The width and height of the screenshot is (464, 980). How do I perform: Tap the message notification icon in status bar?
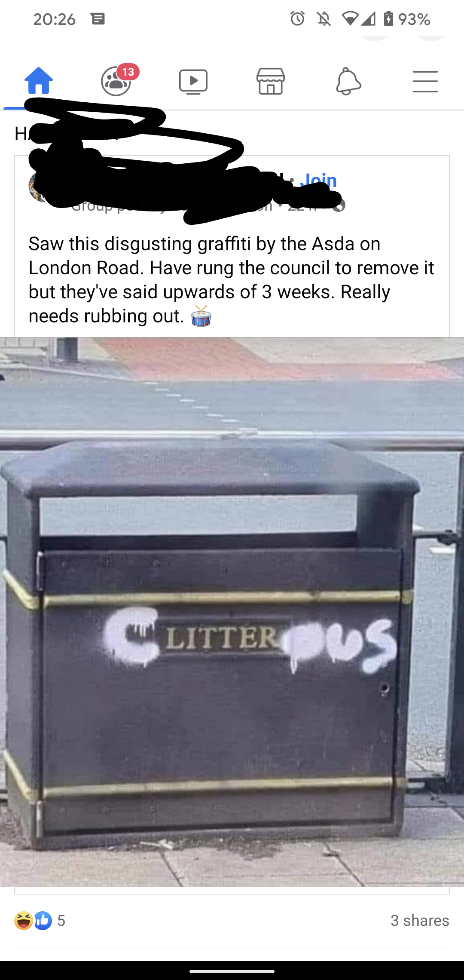pyautogui.click(x=98, y=19)
